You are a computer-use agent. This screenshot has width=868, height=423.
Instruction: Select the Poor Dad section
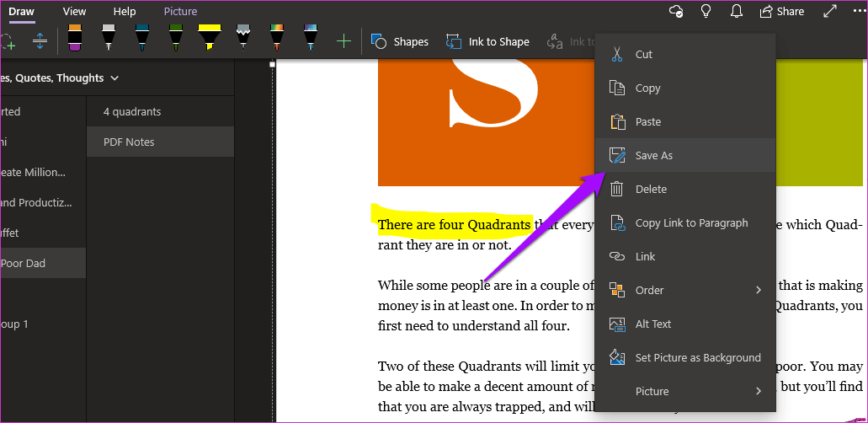click(x=43, y=264)
